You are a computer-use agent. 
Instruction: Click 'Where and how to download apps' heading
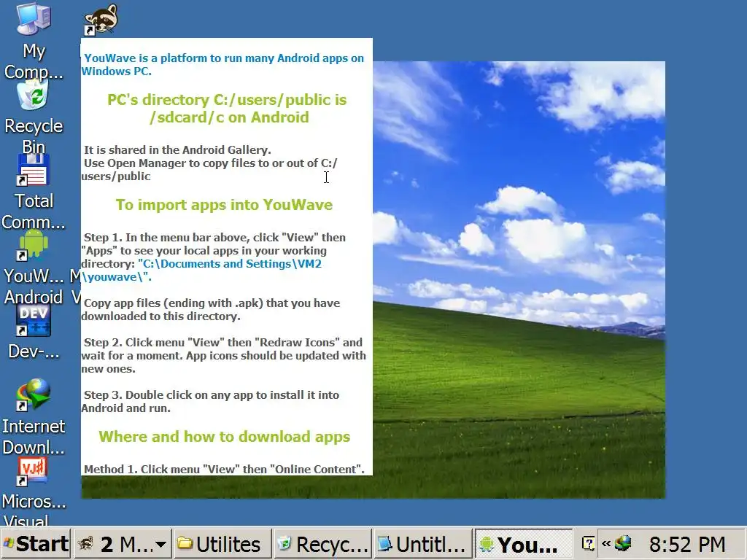pyautogui.click(x=225, y=437)
